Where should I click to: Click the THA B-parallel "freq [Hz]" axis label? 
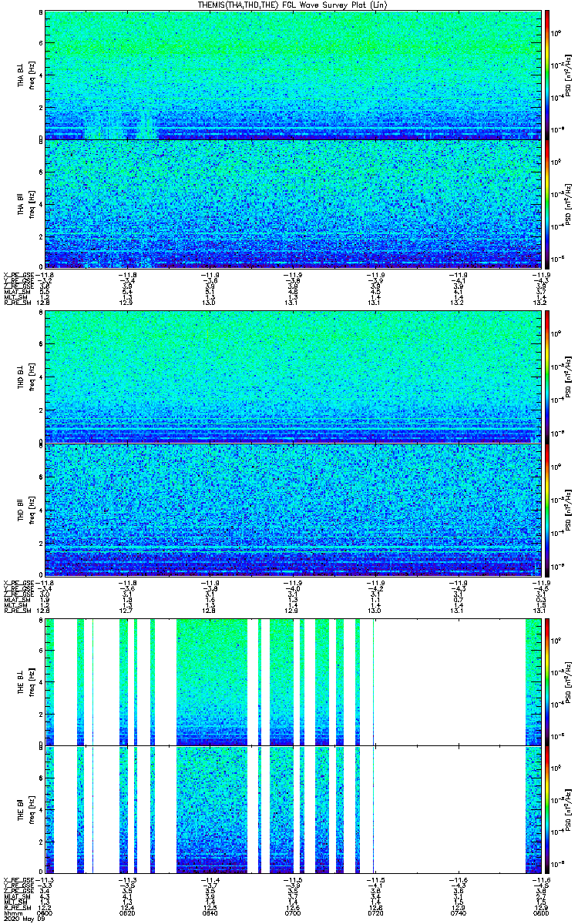pos(31,203)
